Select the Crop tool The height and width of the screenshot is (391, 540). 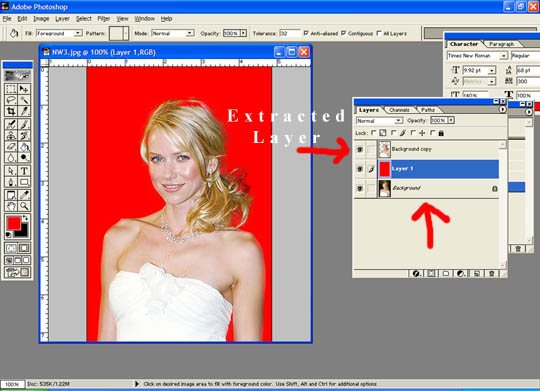pyautogui.click(x=11, y=111)
